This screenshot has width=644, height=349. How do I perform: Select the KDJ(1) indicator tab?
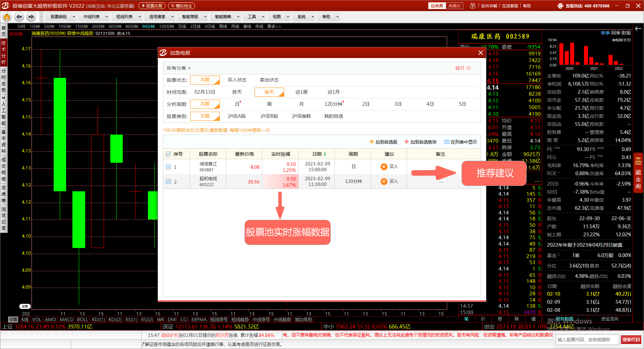[x=98, y=319]
